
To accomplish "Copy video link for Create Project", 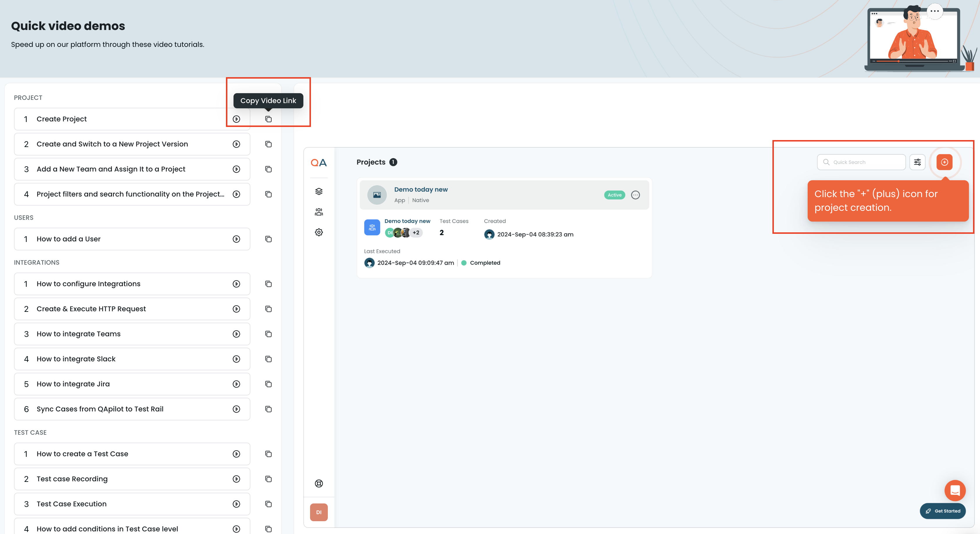I will (268, 119).
